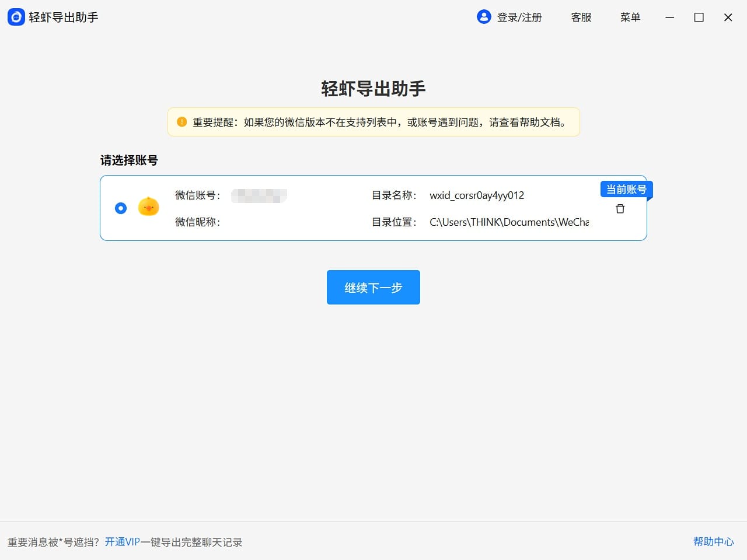Click the 继续下一步 button
747x560 pixels.
[x=373, y=287]
